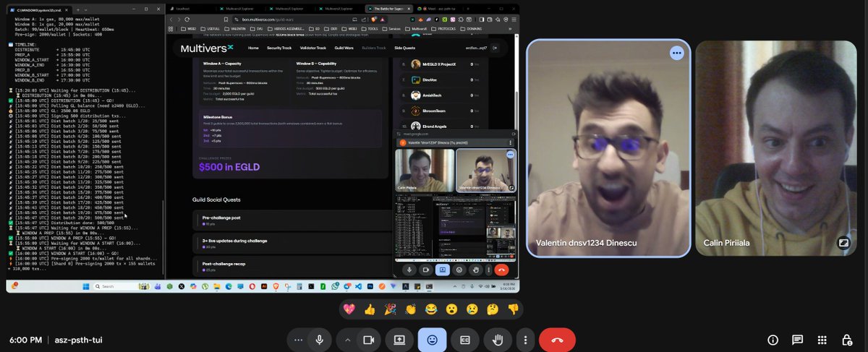This screenshot has height=352, width=868.
Task: Send the party popper reaction
Action: tap(390, 309)
